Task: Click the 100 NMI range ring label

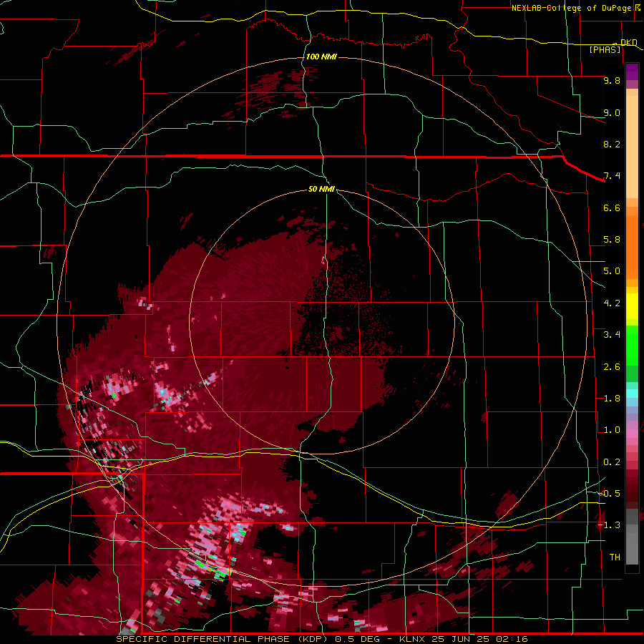Action: pyautogui.click(x=321, y=57)
